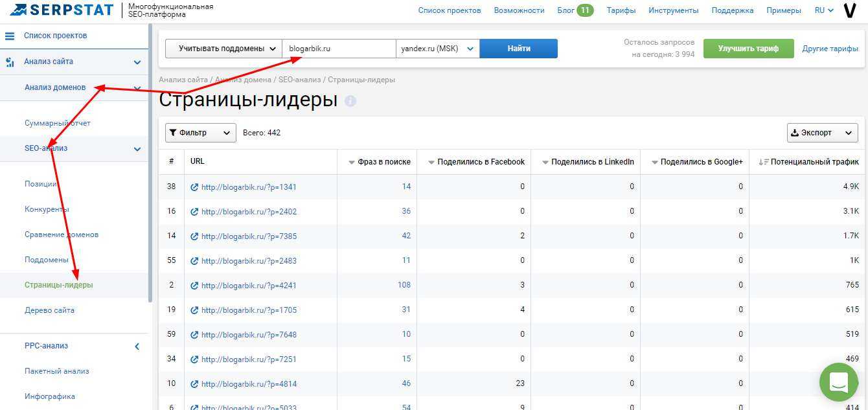Click the blue Найти button
Image resolution: width=868 pixels, height=410 pixels.
(519, 49)
